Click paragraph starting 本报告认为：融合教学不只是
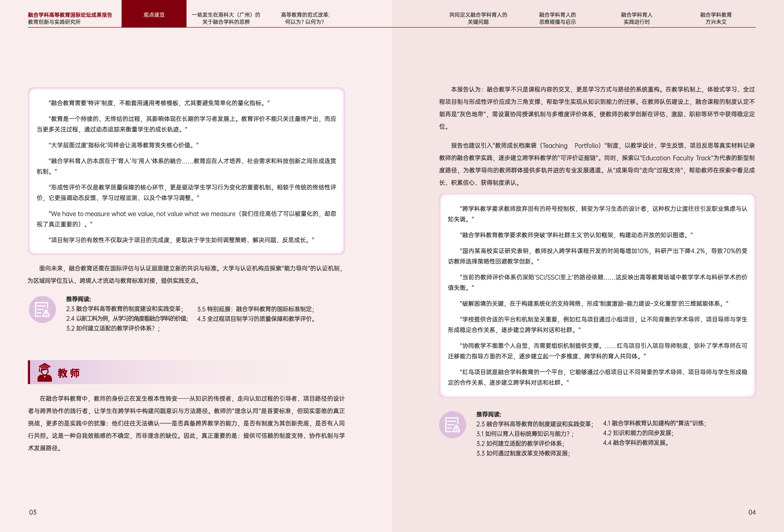This screenshot has height=532, width=784. [597, 108]
